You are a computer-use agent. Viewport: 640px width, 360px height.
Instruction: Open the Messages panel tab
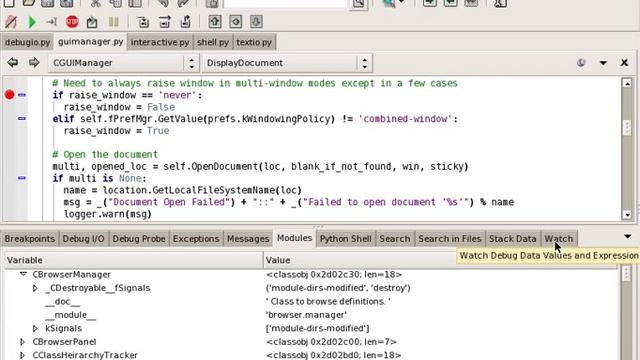(x=248, y=239)
